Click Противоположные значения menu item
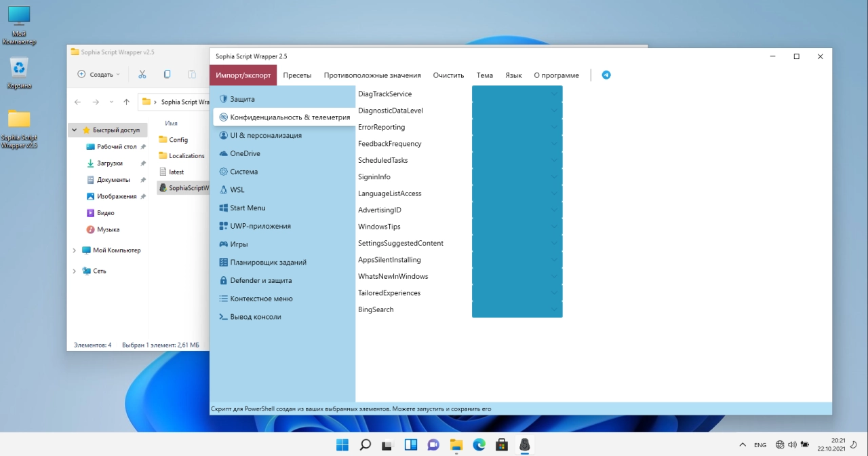 point(372,75)
